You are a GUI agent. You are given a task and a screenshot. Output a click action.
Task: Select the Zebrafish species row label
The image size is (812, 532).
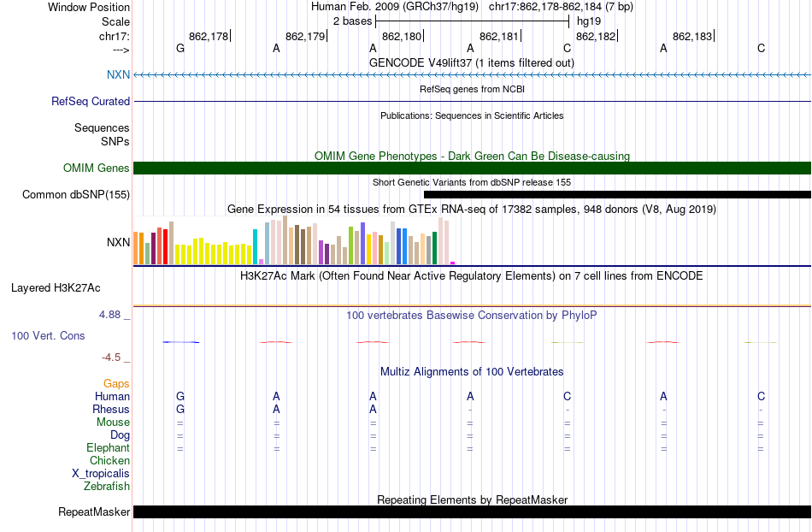tap(107, 486)
